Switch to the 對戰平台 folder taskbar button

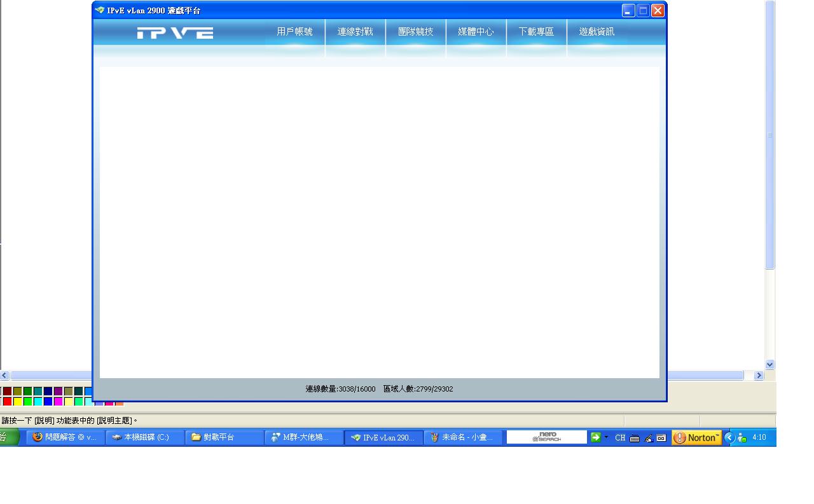tap(224, 437)
